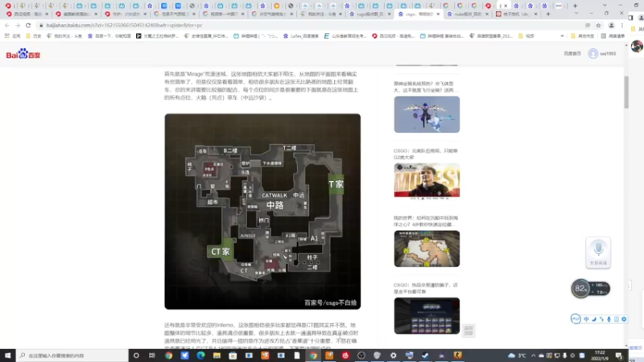This screenshot has height=362, width=644.
Task: Open the Settings gear on taskbar
Action: tap(393, 356)
